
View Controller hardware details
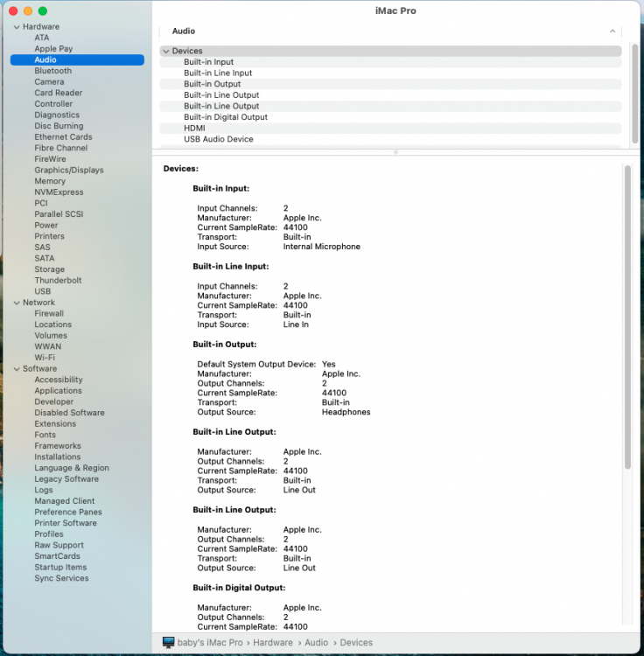(x=53, y=104)
